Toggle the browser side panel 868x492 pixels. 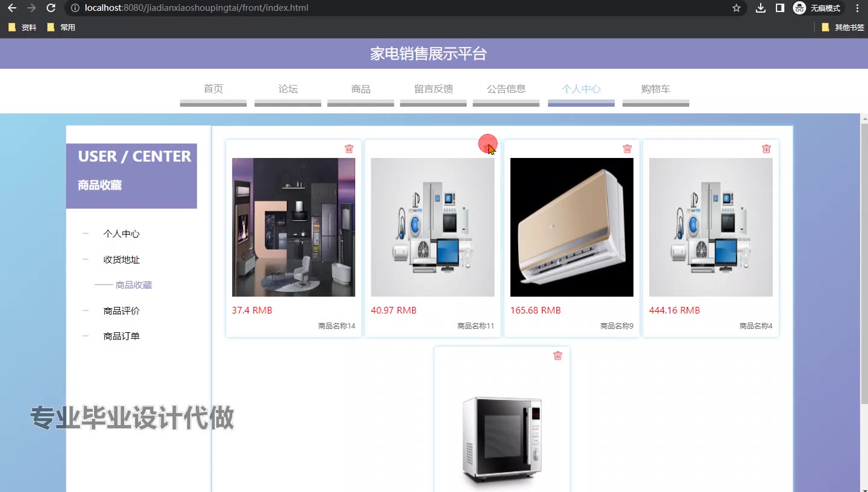pos(780,8)
